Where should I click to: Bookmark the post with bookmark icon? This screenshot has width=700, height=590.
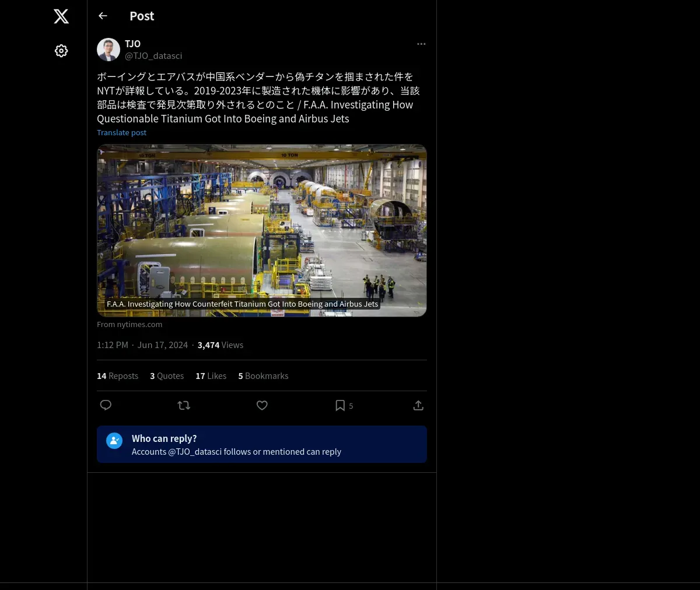[340, 405]
